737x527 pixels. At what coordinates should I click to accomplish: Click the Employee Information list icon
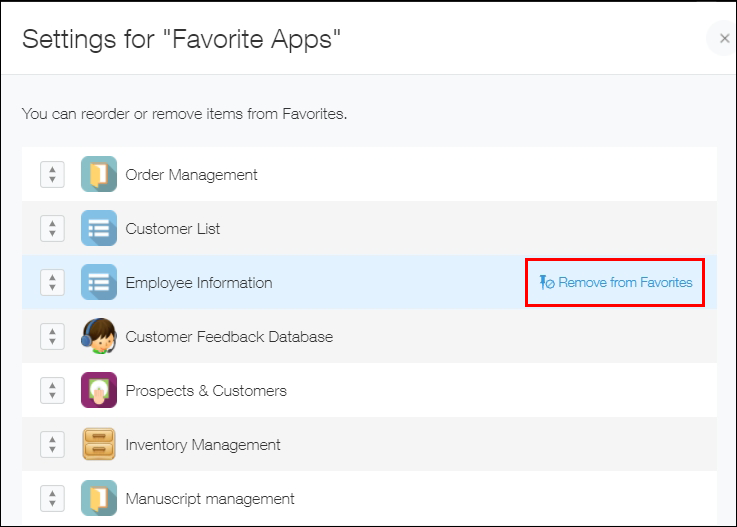(99, 283)
